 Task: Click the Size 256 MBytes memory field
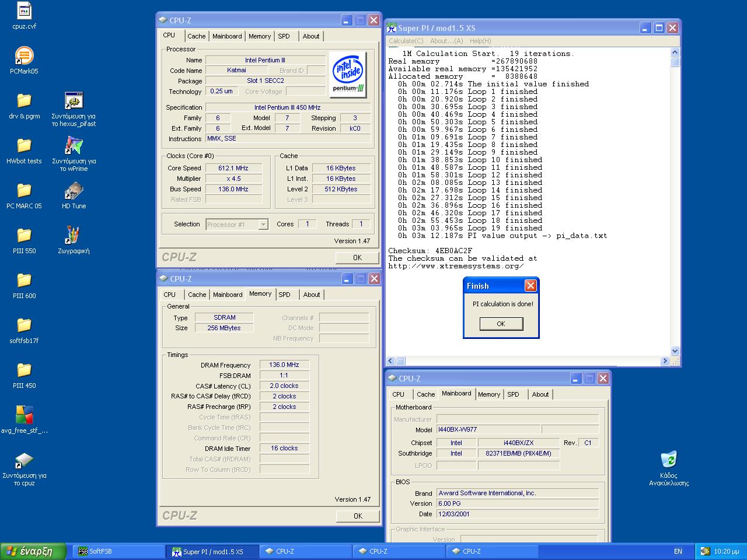point(224,328)
